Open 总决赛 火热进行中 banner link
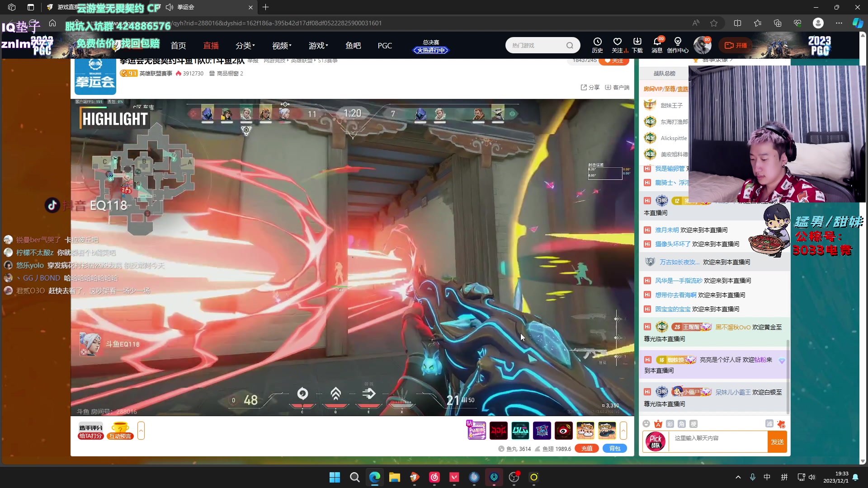This screenshot has height=488, width=868. pyautogui.click(x=431, y=47)
